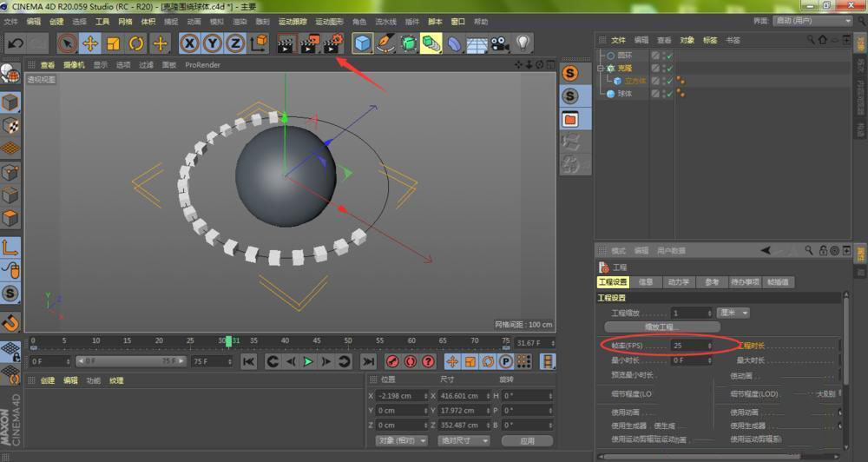Click the Record Active Objects key button
This screenshot has height=462, width=868.
(x=392, y=362)
